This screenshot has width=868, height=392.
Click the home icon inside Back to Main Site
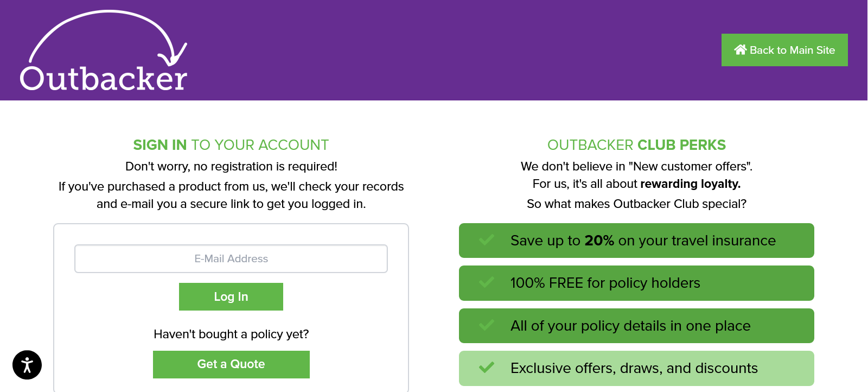point(741,49)
